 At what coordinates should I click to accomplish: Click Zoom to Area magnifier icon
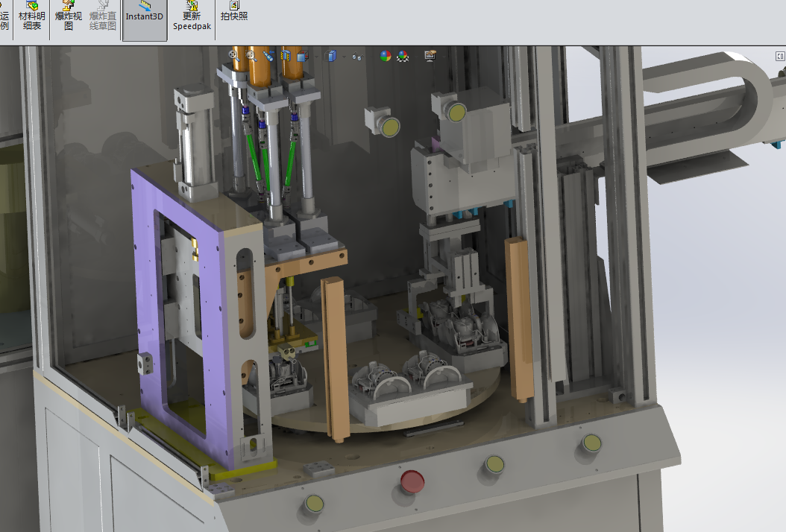(251, 56)
